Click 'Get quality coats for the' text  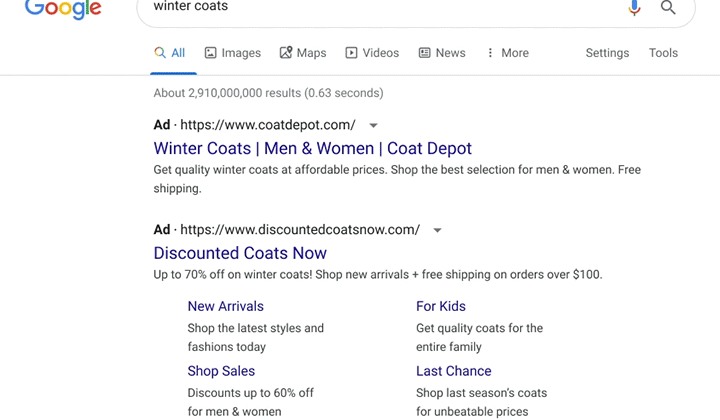pyautogui.click(x=479, y=328)
